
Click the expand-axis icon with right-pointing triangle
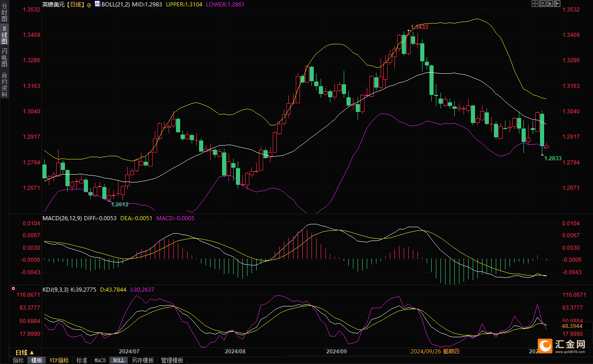click(x=550, y=4)
